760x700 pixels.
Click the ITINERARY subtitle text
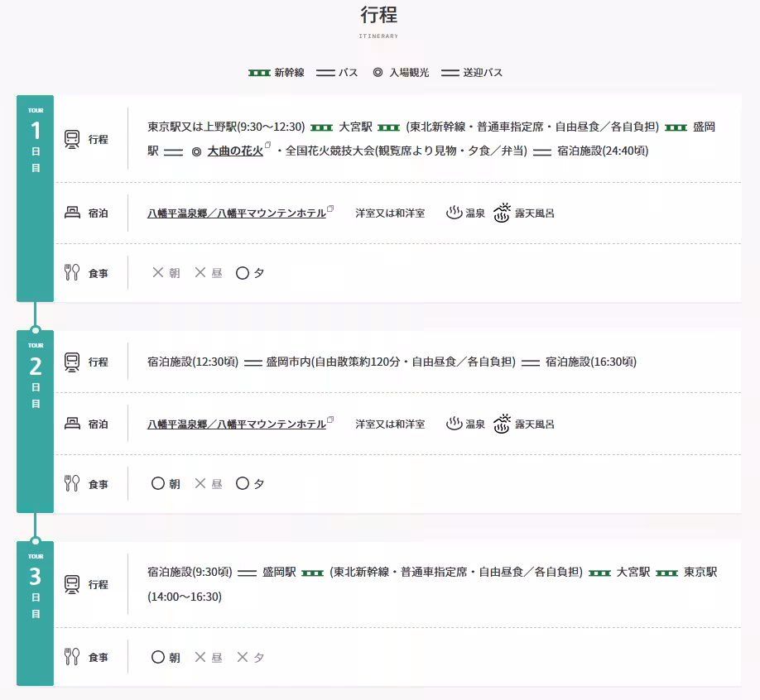tap(378, 36)
